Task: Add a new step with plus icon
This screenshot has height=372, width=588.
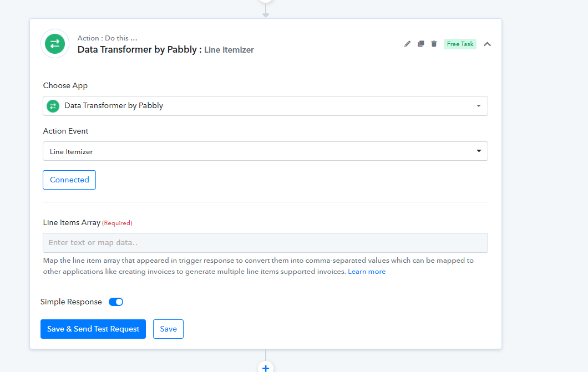Action: 266,368
